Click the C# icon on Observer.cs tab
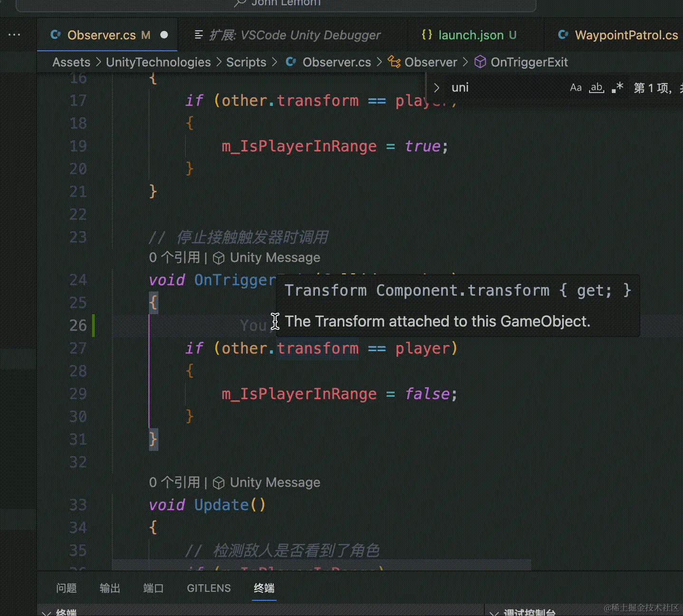683x616 pixels. [56, 35]
